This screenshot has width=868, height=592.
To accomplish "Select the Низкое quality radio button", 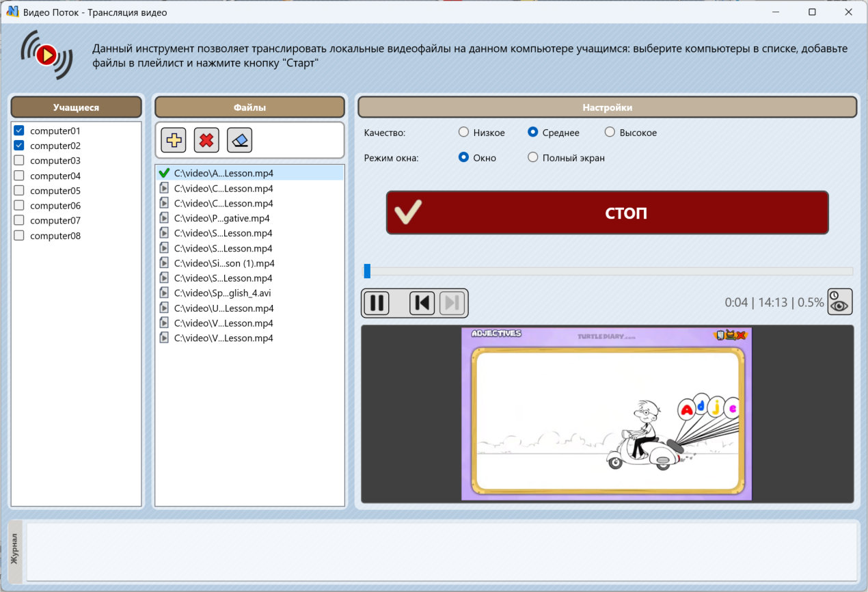I will click(463, 133).
